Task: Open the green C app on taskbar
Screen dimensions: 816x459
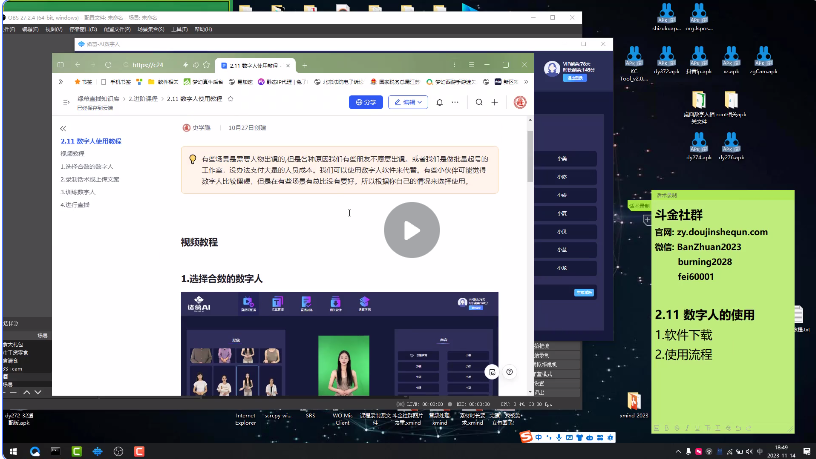Action: pyautogui.click(x=76, y=451)
